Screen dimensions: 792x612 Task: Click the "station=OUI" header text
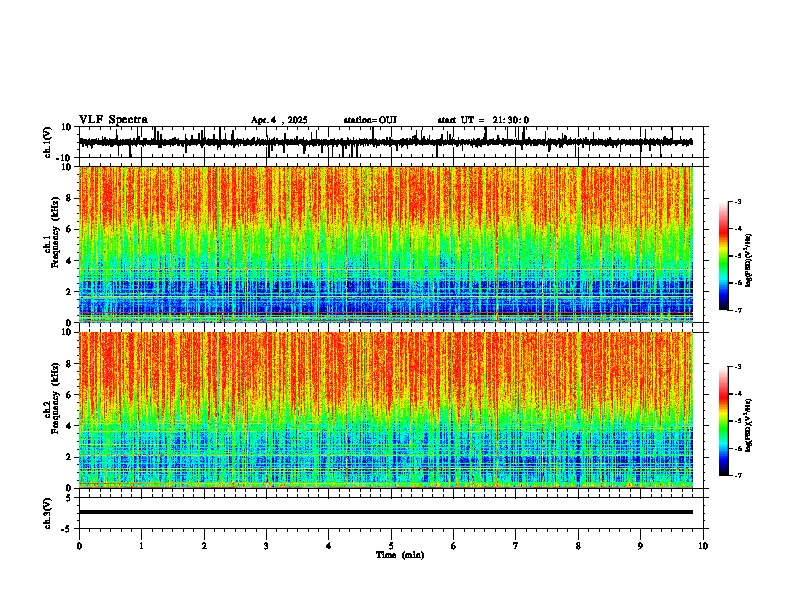point(370,120)
